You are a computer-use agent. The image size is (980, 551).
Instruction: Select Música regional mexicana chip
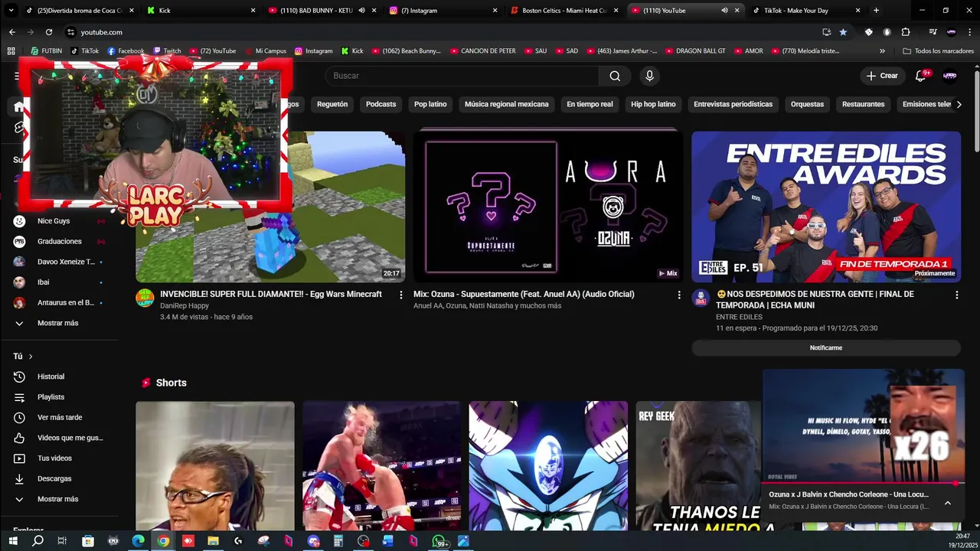point(506,104)
